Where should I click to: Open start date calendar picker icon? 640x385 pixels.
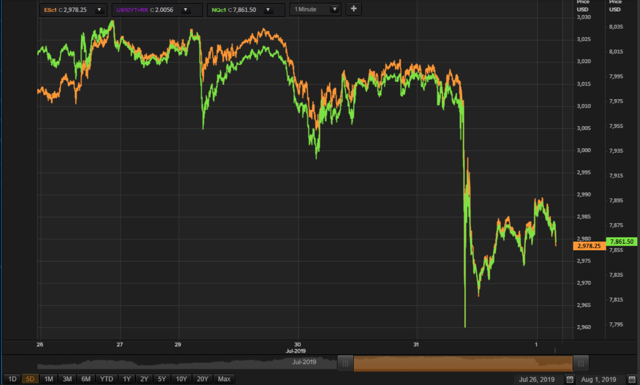click(570, 379)
